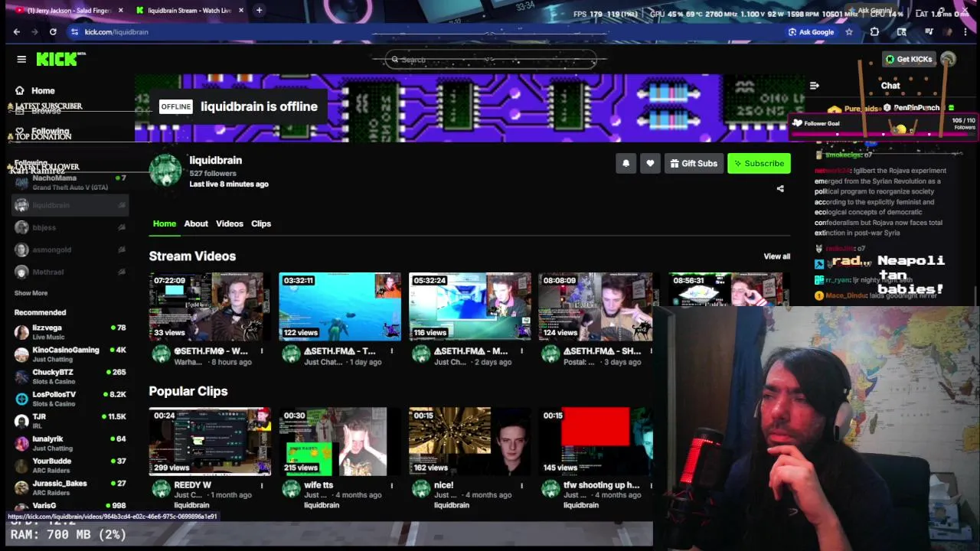The width and height of the screenshot is (980, 551).
Task: Play the nice! clip thumbnail
Action: [470, 442]
